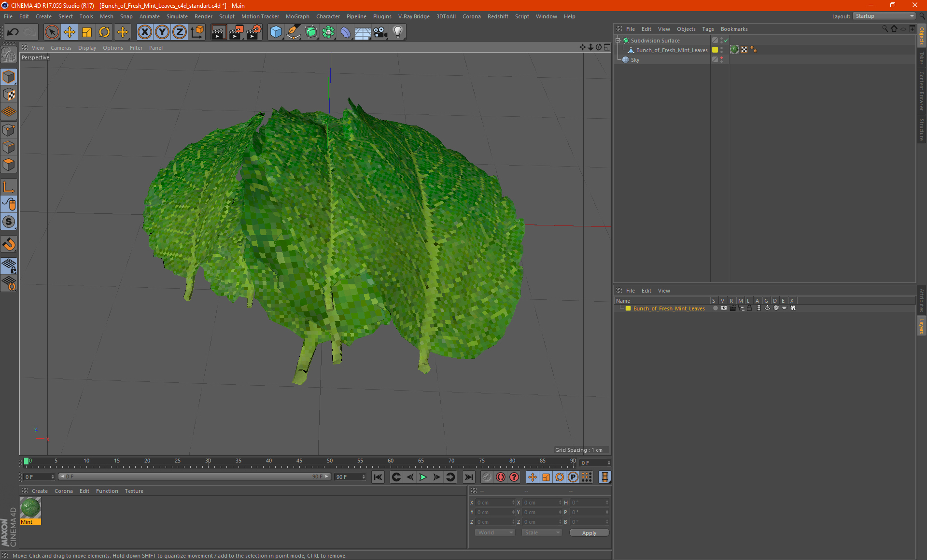Click the Enable Axis L icon

tap(9, 187)
